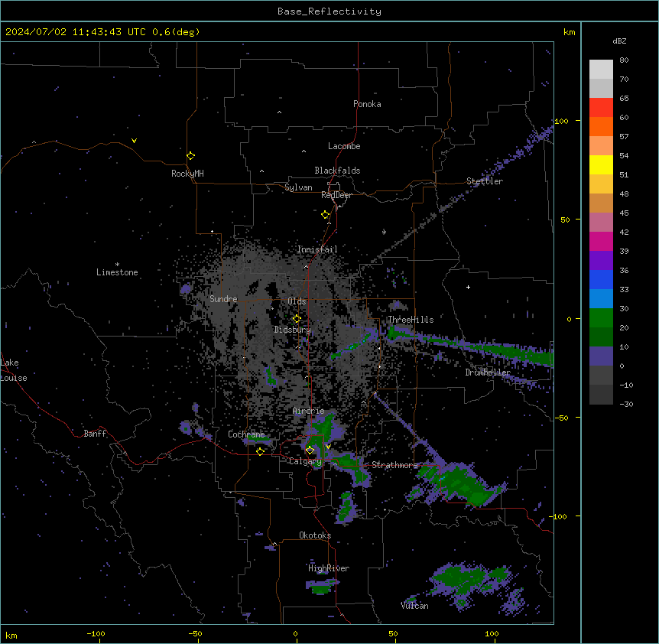Click the white asterisk above Limestone

(x=117, y=265)
